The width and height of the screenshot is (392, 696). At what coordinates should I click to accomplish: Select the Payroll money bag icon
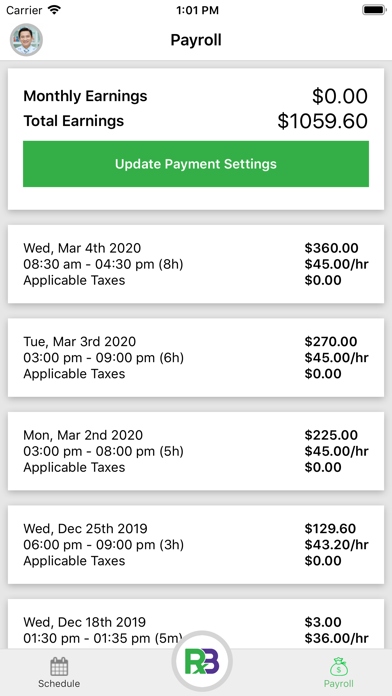[339, 666]
